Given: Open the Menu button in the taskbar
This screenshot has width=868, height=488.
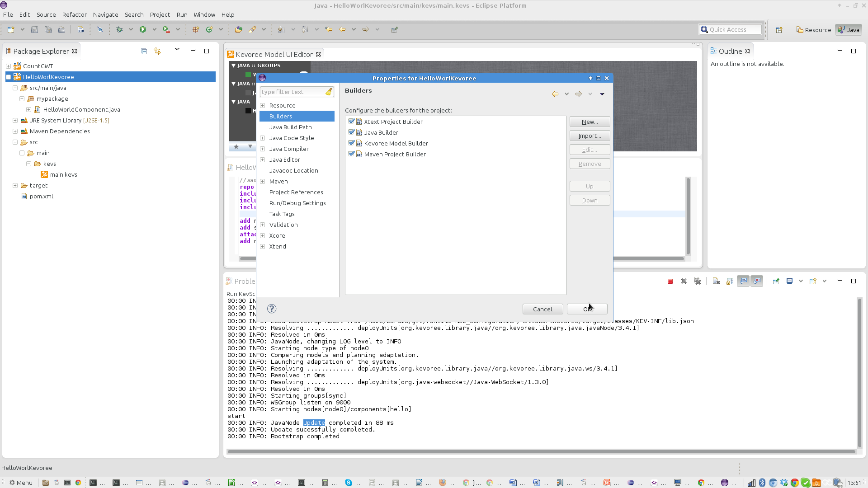Looking at the screenshot, I should pyautogui.click(x=21, y=483).
